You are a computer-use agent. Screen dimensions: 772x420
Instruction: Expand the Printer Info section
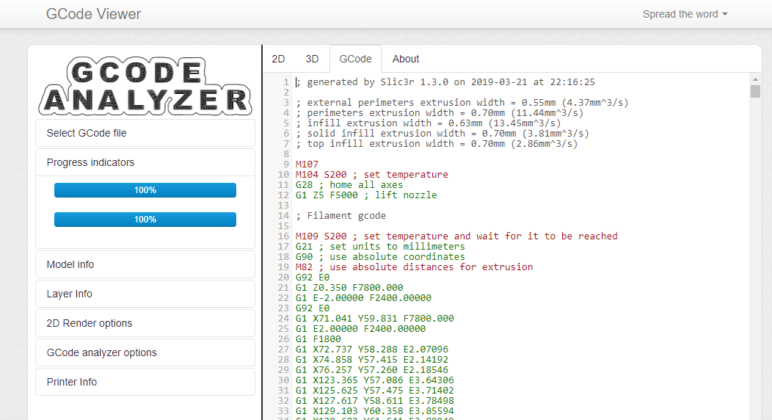pos(145,382)
